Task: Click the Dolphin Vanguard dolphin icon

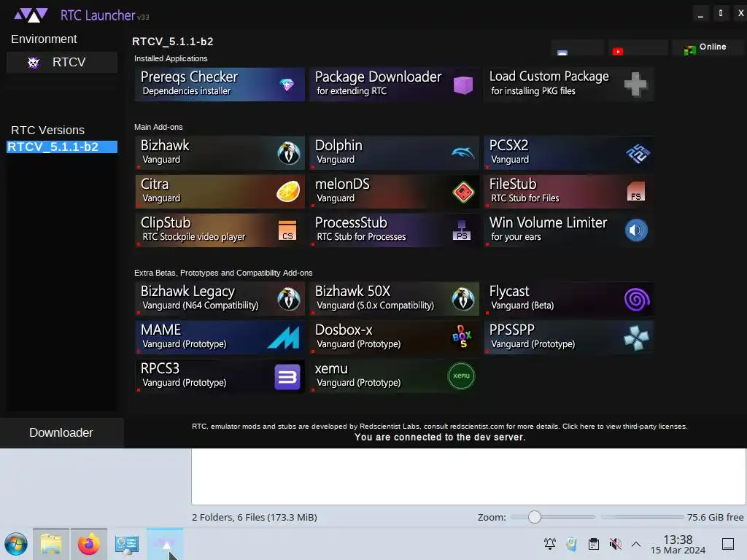Action: [463, 153]
